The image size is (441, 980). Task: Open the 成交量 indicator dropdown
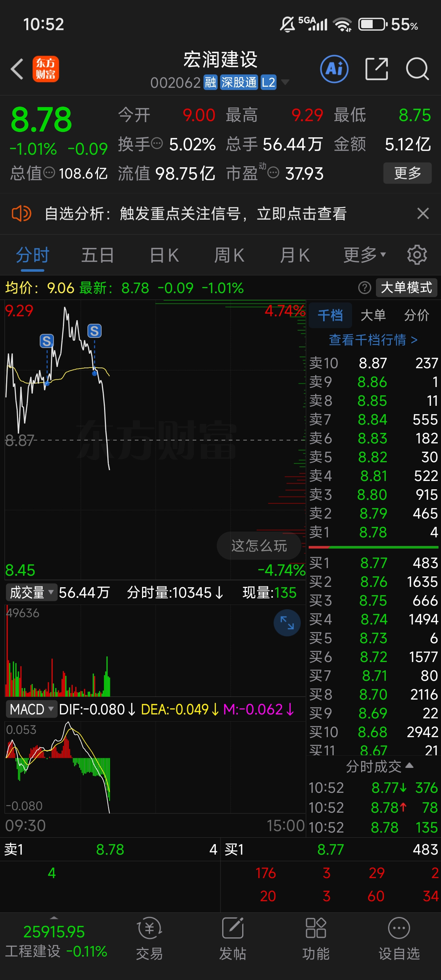click(x=31, y=593)
